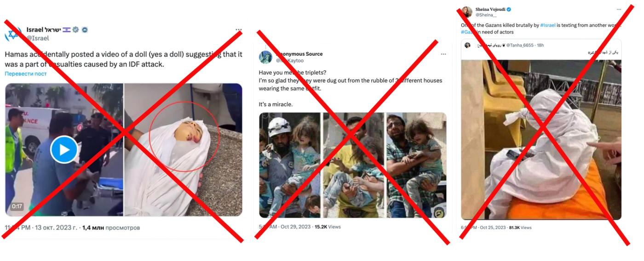This screenshot has width=644, height=261.
Task: Open the three-dot menu on the Israel tweet
Action: click(x=238, y=30)
